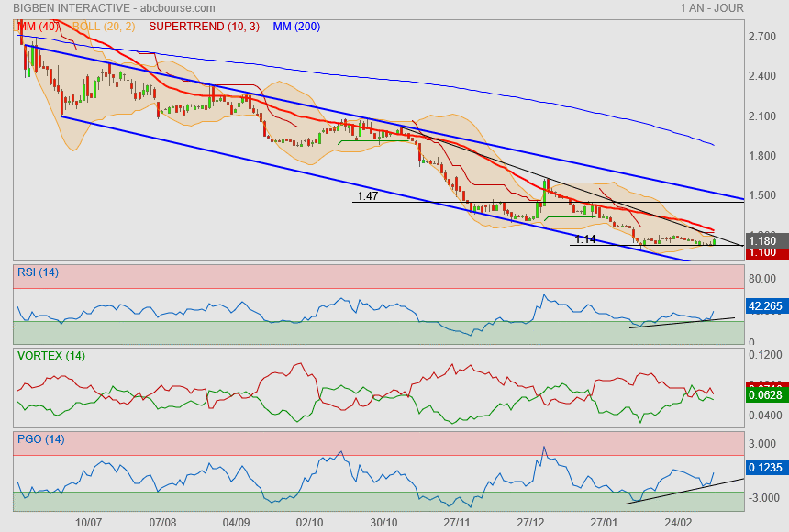
Task: Click the 10/07 date on time axis
Action: point(88,522)
